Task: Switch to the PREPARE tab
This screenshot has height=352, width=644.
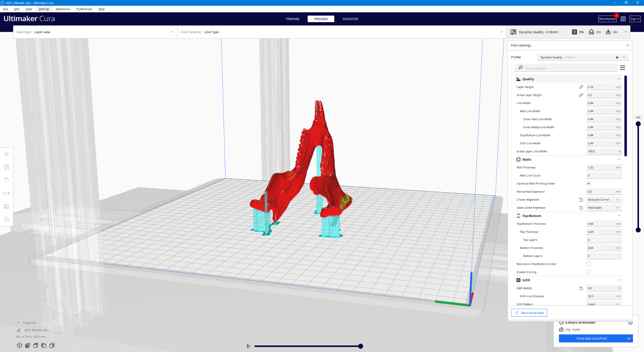Action: pyautogui.click(x=292, y=19)
